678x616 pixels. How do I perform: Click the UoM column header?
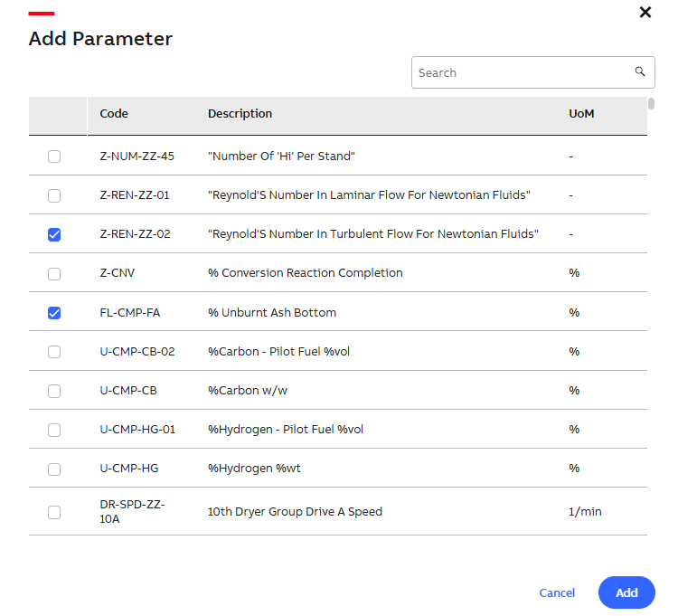pos(581,114)
